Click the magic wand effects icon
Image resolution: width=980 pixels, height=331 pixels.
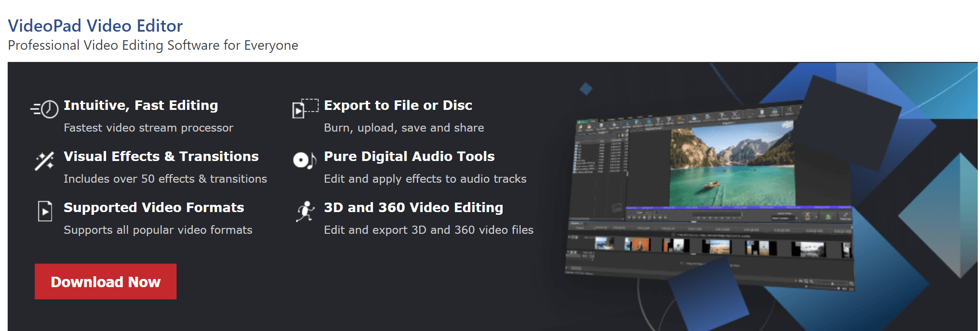44,161
